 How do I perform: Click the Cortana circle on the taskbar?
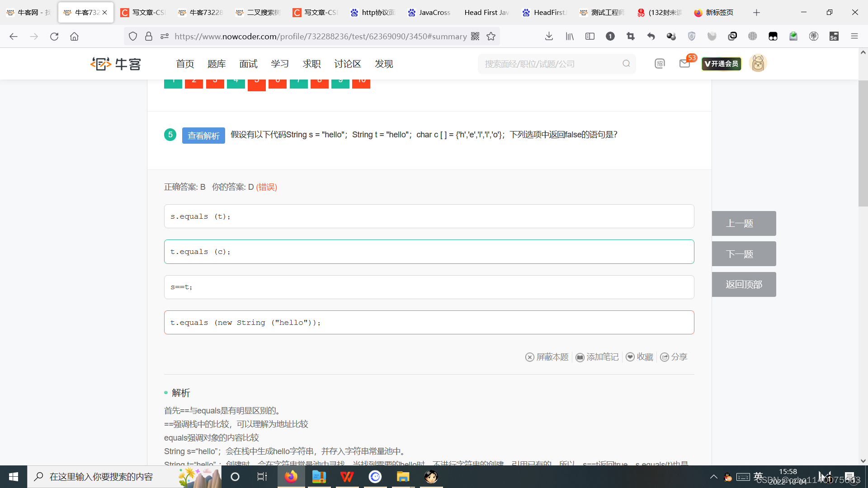coord(235,477)
